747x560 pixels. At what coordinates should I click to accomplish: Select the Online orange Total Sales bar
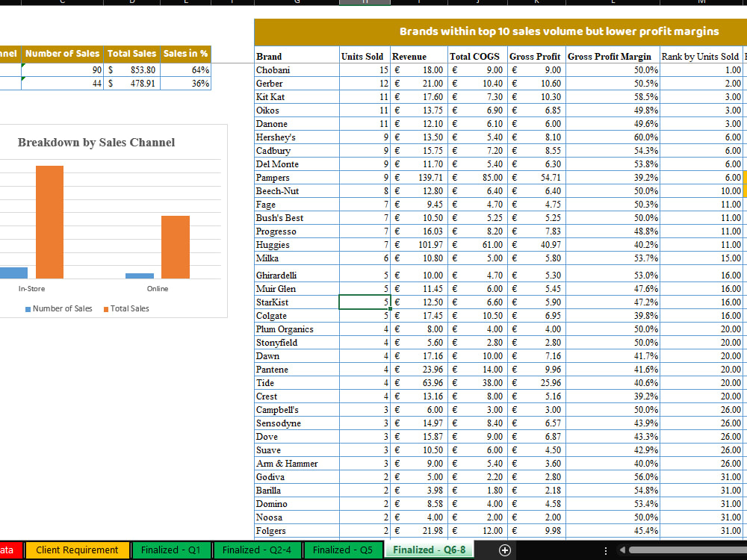[176, 247]
